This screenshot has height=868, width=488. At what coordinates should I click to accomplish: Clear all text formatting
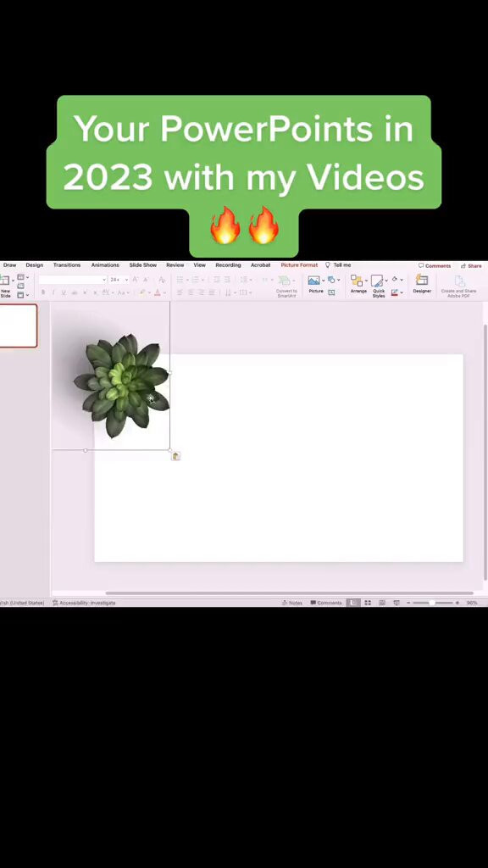pyautogui.click(x=162, y=280)
